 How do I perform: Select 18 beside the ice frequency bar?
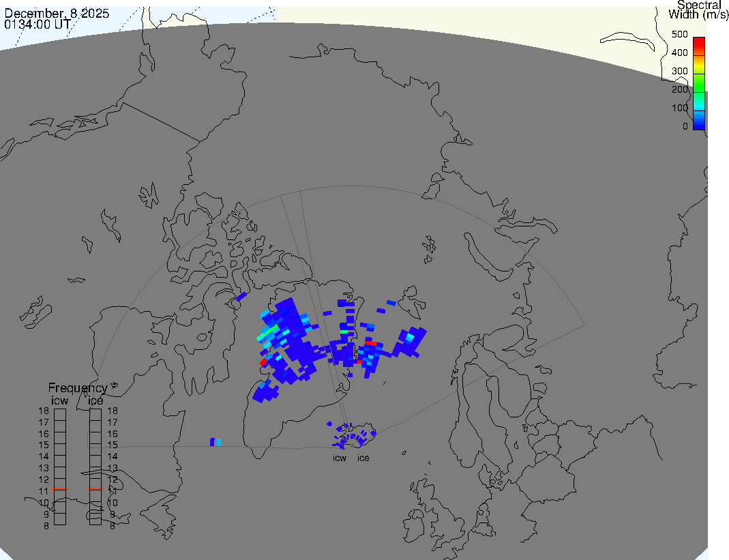(x=113, y=411)
